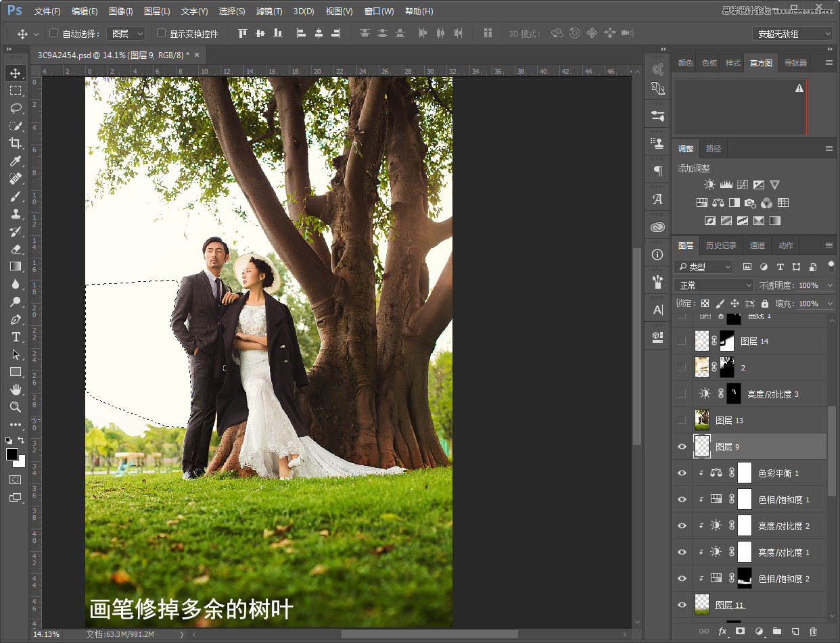The width and height of the screenshot is (840, 643).
Task: Show the 图层 13 layer
Action: [682, 420]
